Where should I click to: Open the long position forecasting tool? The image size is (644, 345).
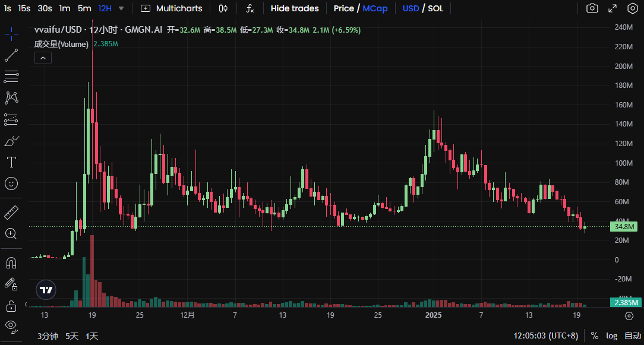tap(11, 119)
